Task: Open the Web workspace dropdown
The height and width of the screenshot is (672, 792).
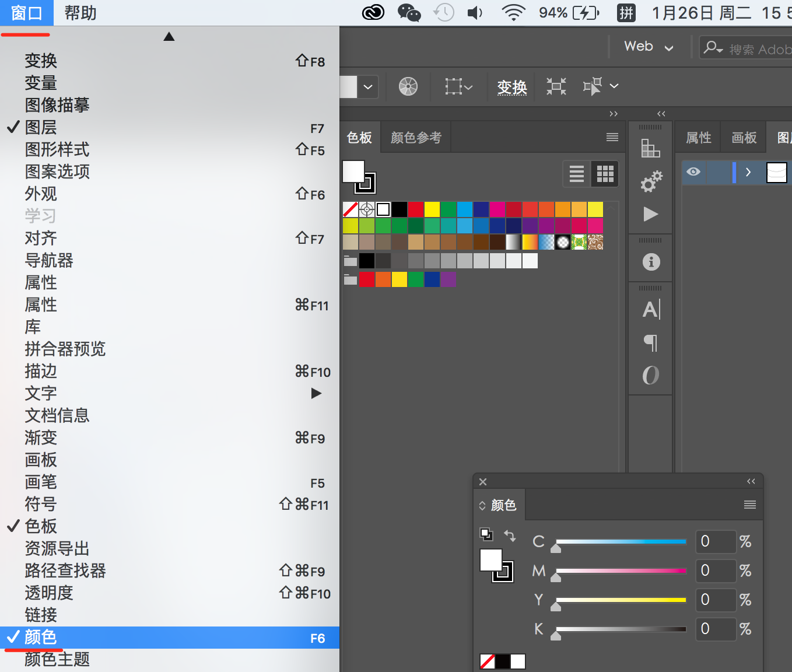Action: (x=649, y=47)
